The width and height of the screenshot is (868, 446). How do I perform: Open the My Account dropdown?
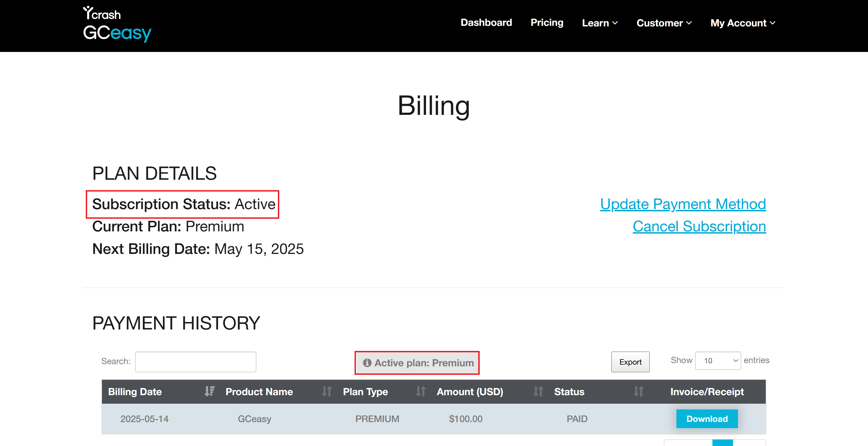tap(743, 23)
